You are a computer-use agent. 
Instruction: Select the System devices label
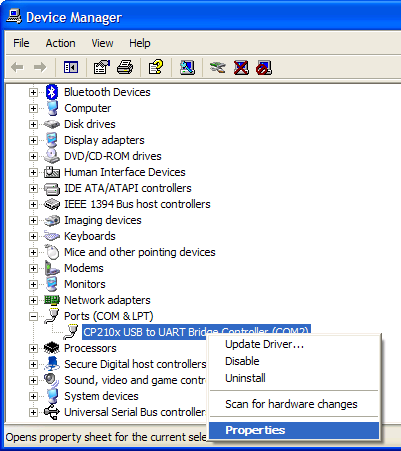(101, 396)
